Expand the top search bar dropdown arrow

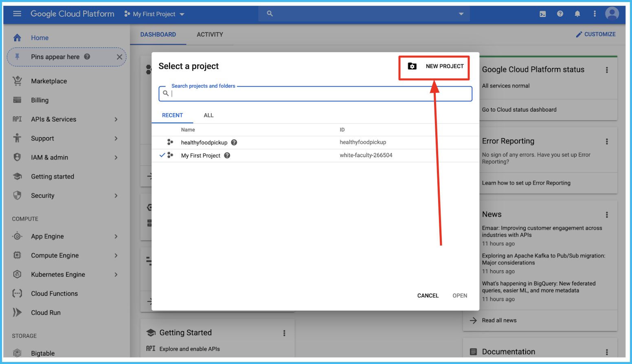point(461,14)
